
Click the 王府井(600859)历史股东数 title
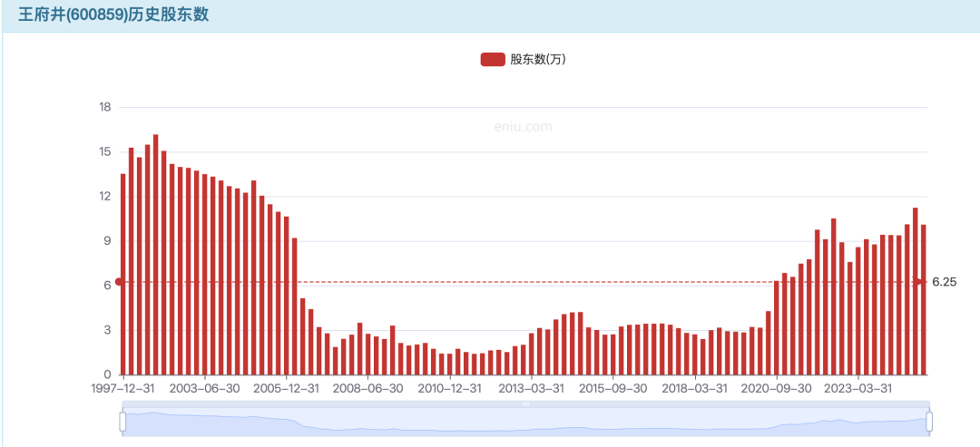113,15
